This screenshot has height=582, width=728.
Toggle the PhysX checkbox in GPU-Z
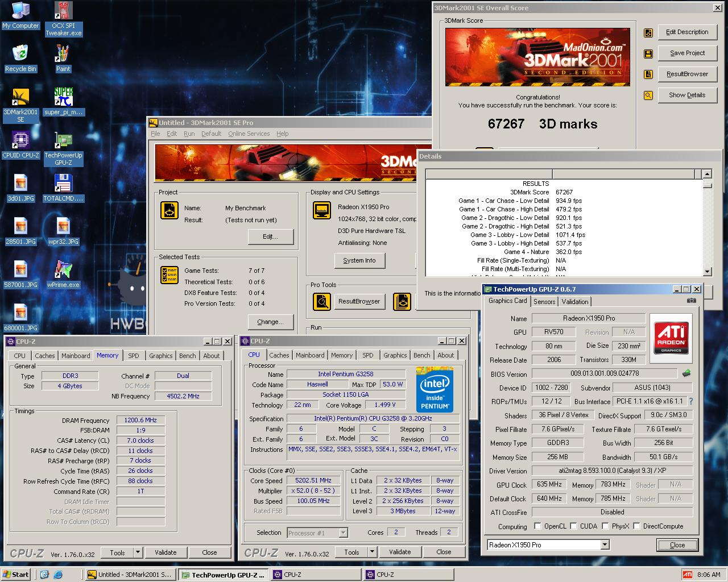[605, 526]
